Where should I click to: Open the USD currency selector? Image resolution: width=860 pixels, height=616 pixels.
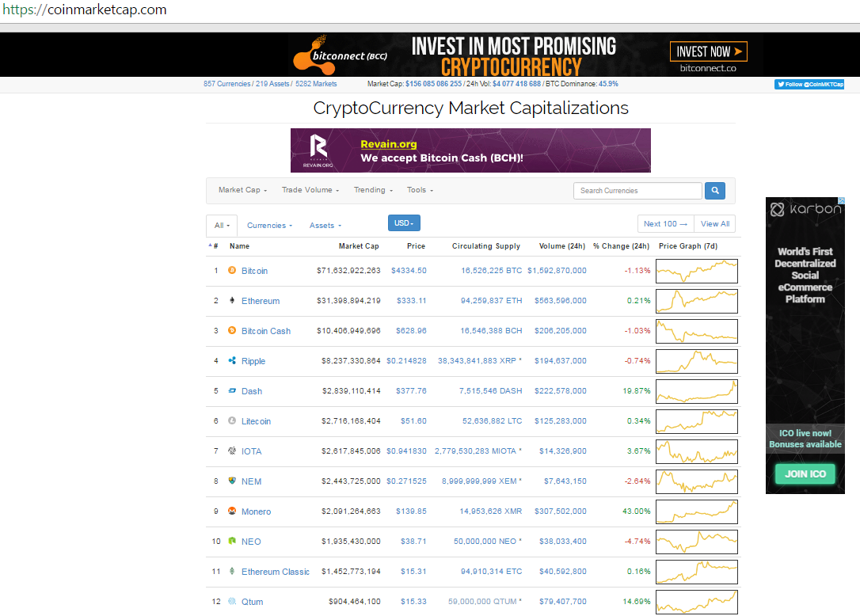[404, 223]
